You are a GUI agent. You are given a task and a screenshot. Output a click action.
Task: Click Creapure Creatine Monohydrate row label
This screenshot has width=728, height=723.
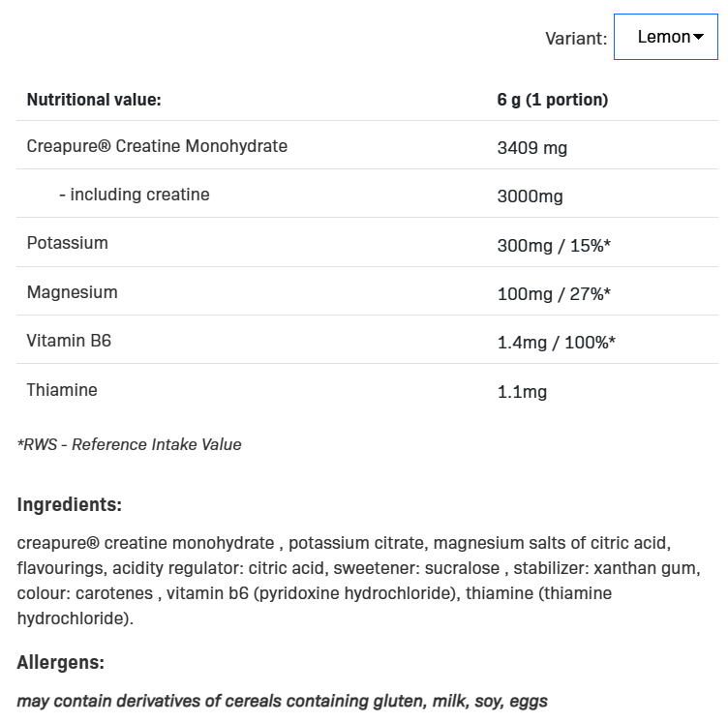pos(157,146)
